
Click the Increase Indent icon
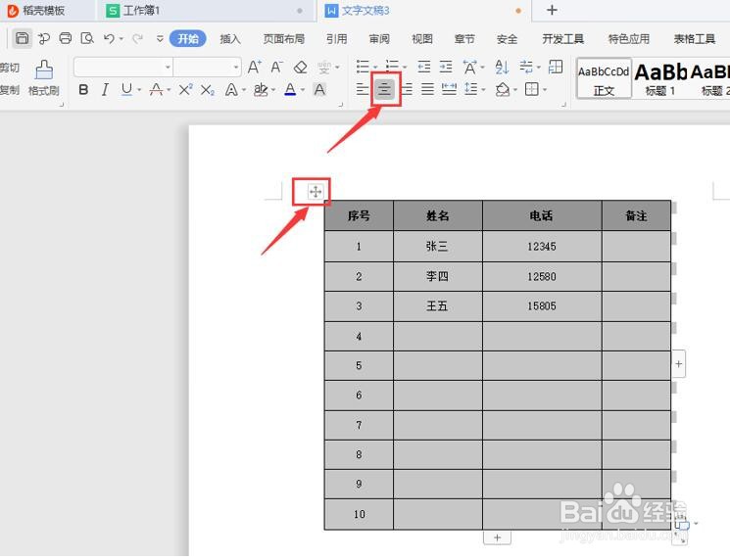[446, 67]
